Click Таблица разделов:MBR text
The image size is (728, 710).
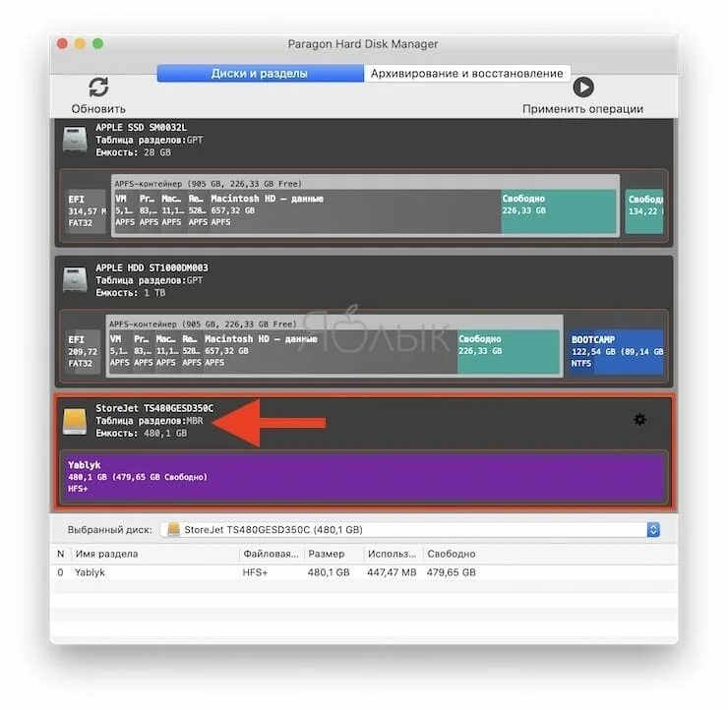(150, 421)
